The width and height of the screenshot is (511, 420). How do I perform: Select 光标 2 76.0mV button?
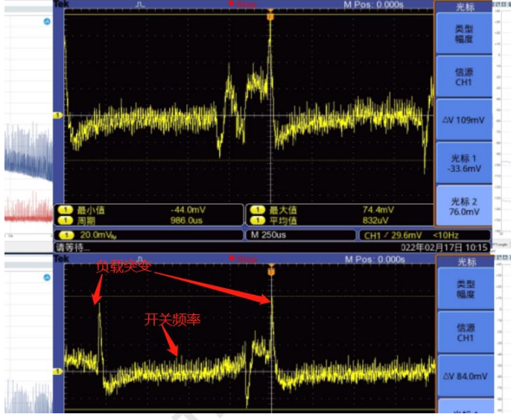tap(464, 206)
